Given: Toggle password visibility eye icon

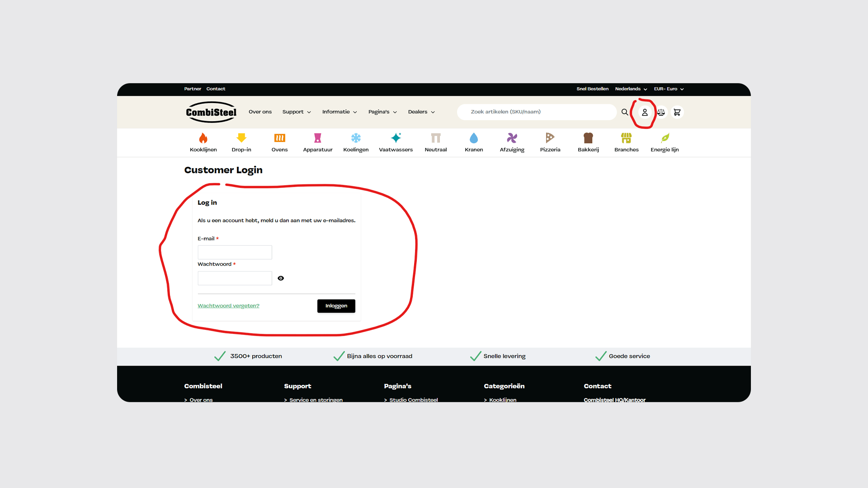Looking at the screenshot, I should (281, 278).
